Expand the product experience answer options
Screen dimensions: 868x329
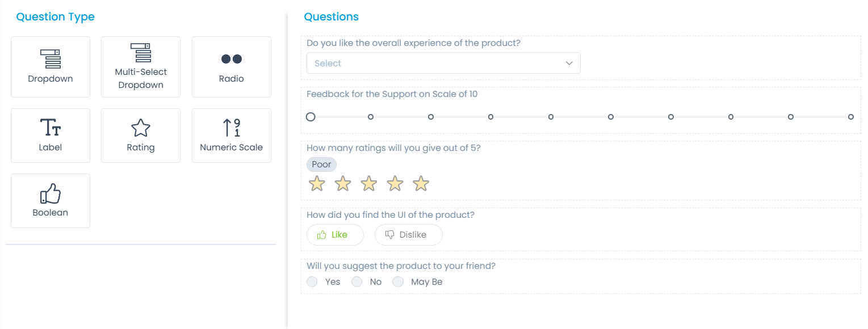443,63
